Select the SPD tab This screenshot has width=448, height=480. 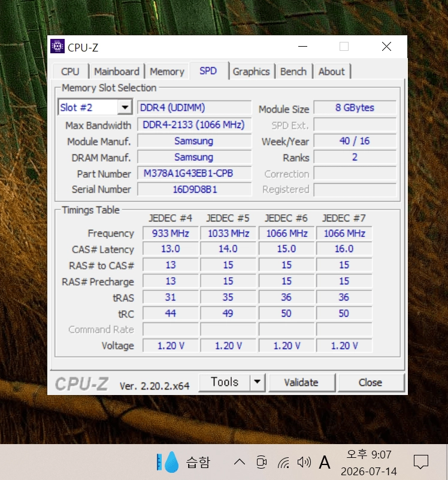(x=208, y=71)
